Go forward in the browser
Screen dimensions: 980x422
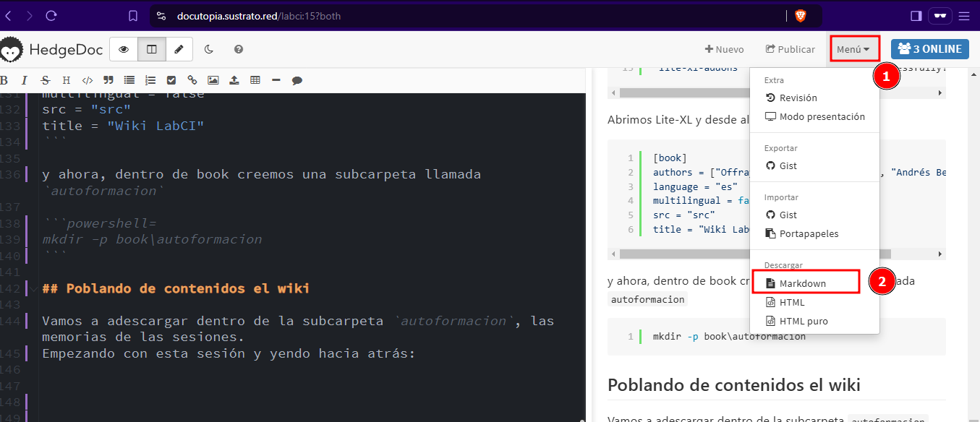[29, 15]
